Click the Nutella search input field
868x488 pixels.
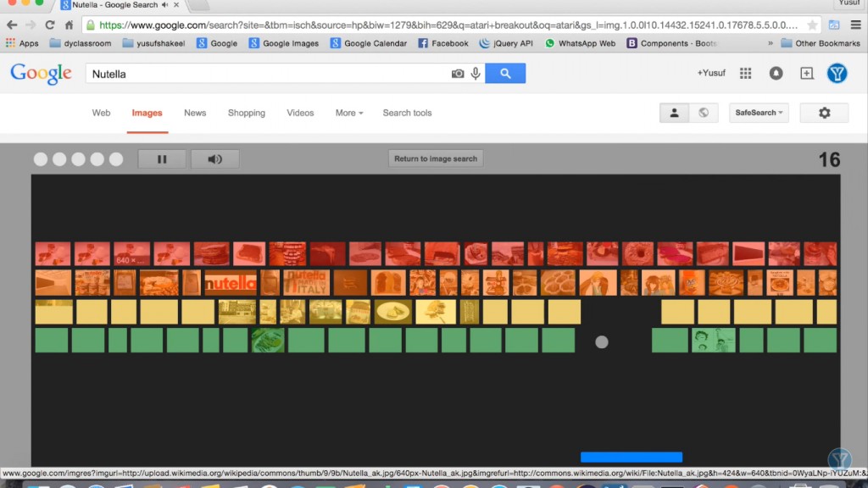(268, 74)
